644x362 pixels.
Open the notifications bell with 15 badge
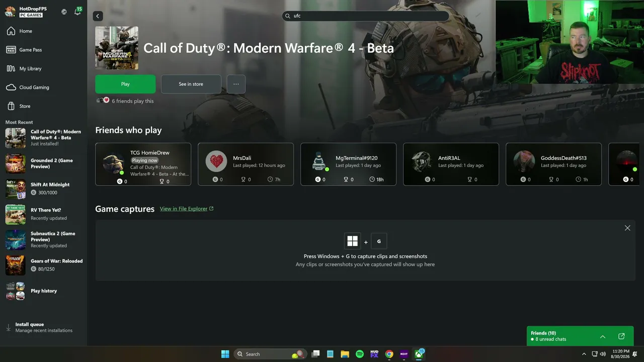[x=77, y=11]
